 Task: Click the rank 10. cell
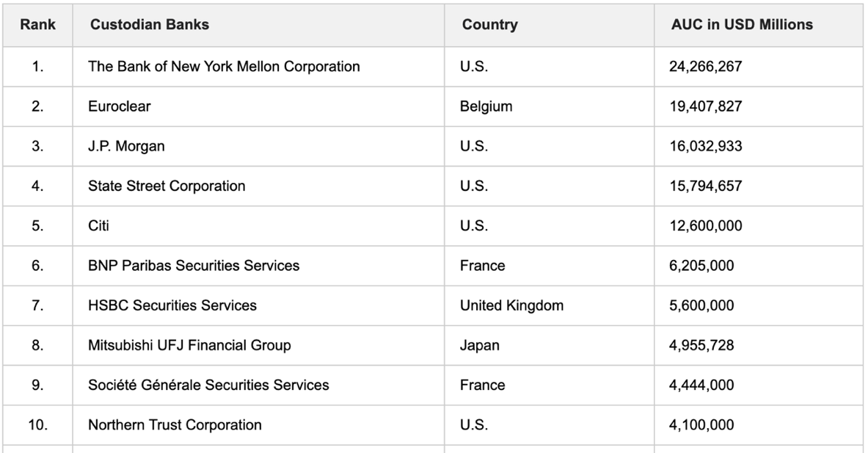coord(37,425)
